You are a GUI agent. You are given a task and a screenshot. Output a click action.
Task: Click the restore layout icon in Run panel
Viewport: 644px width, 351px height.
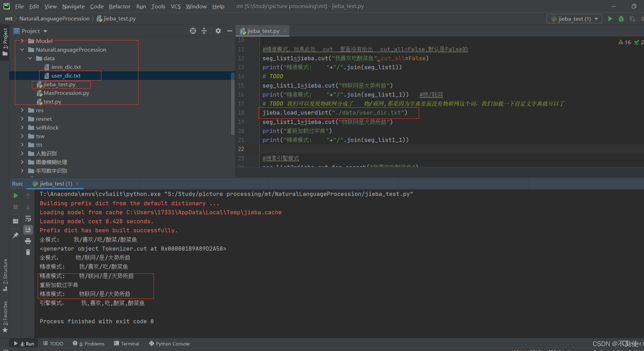click(16, 221)
